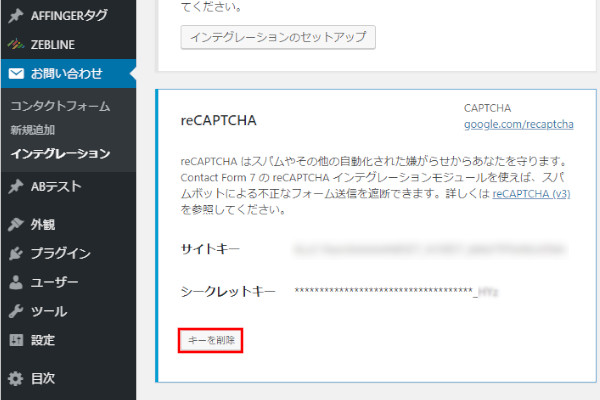
Task: Click the シークレットキー label
Action: coord(228,292)
